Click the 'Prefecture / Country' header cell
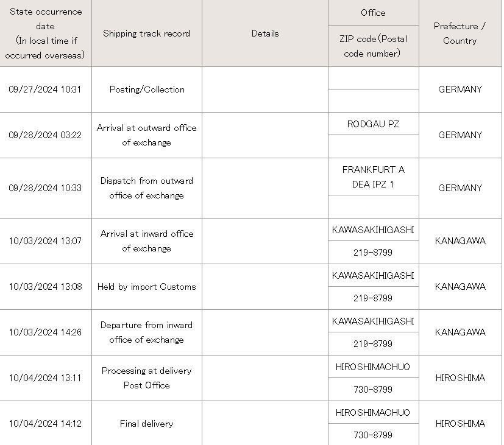 460,33
